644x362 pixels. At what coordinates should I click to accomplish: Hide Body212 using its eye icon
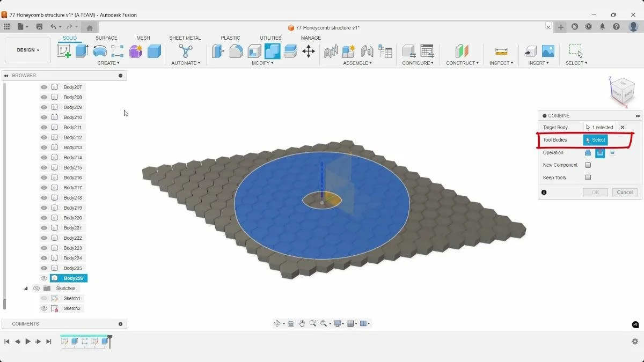click(x=44, y=137)
